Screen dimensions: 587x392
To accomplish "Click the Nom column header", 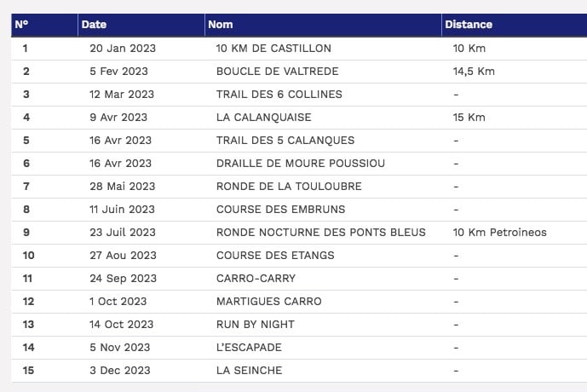I will coord(323,25).
